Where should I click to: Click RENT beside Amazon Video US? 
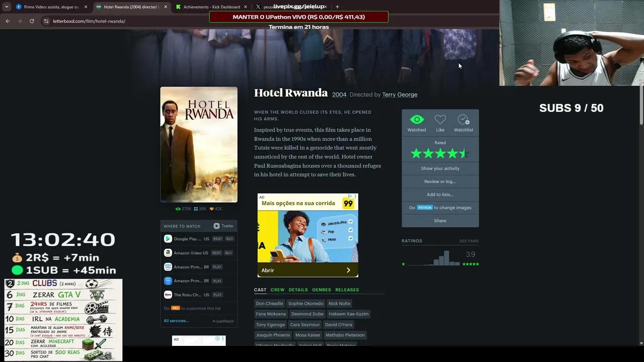[216, 253]
